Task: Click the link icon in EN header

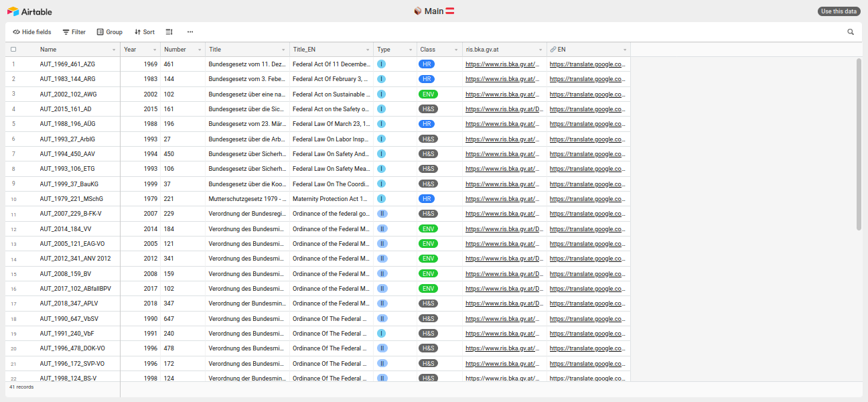Action: [x=553, y=50]
